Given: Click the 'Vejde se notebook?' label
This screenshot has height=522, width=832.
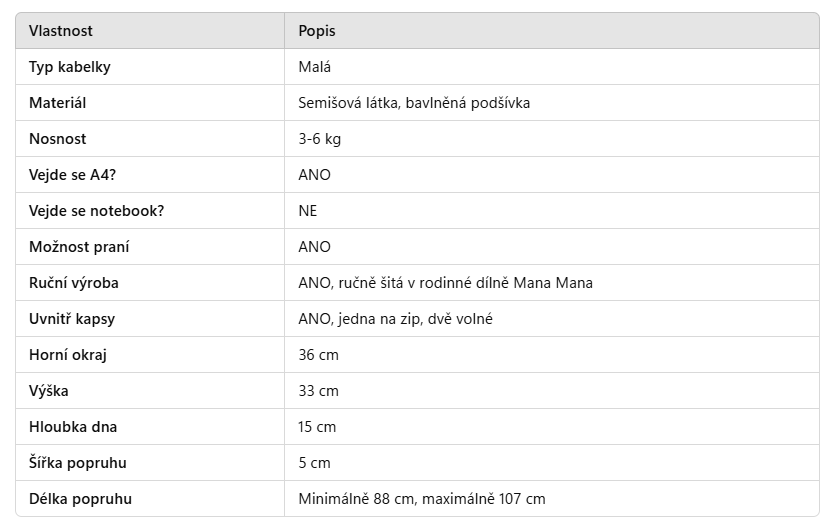Looking at the screenshot, I should point(96,211).
